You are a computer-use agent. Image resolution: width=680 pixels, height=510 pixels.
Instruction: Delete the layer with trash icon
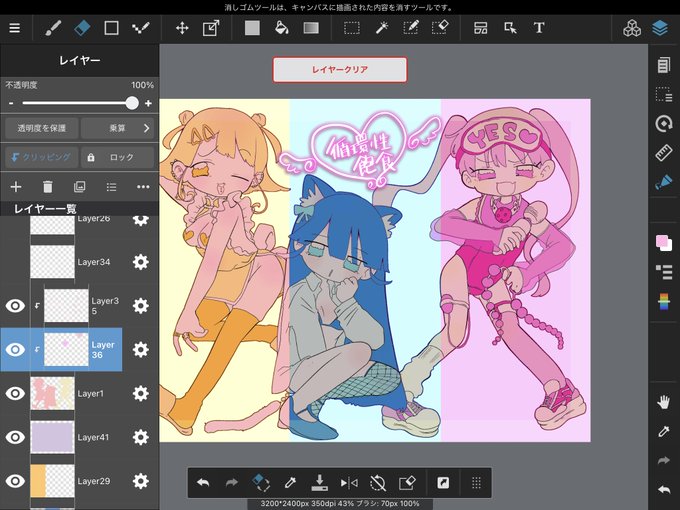[x=48, y=187]
